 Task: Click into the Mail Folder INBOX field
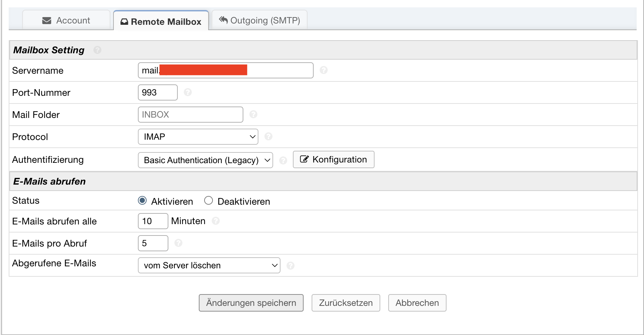pos(190,115)
